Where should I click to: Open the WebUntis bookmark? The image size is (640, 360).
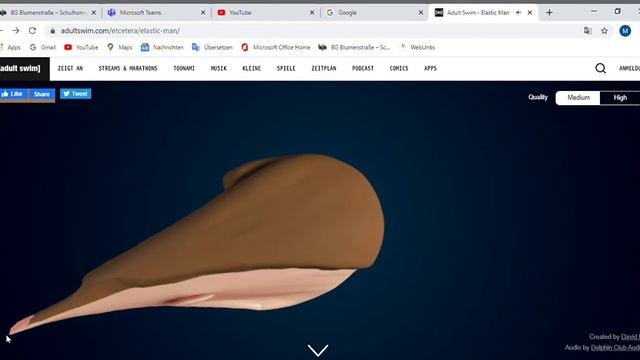[x=418, y=47]
